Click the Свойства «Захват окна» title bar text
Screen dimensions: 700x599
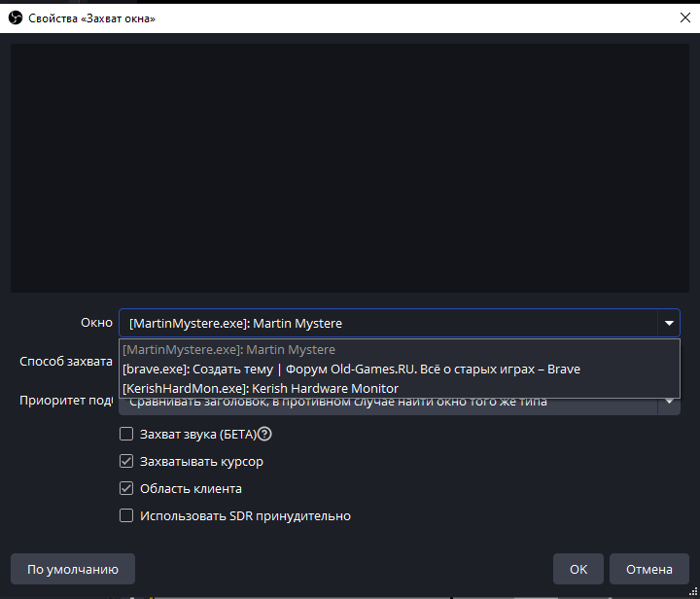click(x=91, y=18)
